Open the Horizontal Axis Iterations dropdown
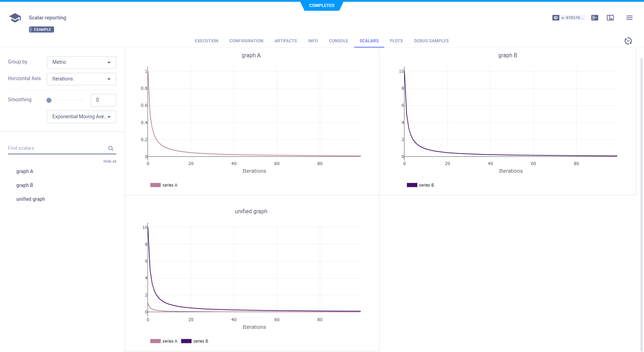This screenshot has height=352, width=644. coord(82,79)
